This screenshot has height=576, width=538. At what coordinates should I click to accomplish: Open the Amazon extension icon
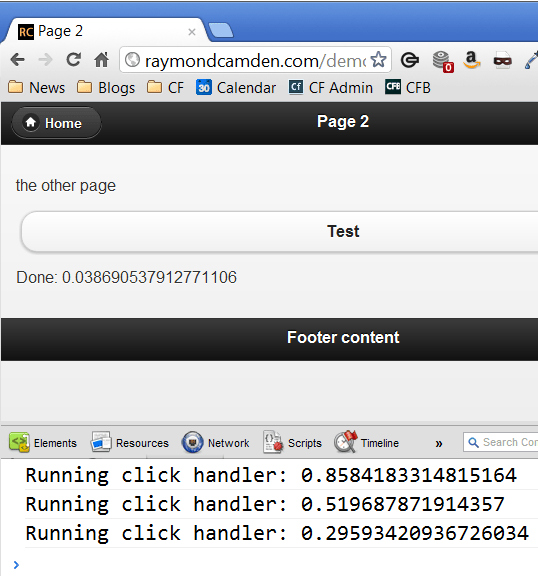pyautogui.click(x=472, y=60)
